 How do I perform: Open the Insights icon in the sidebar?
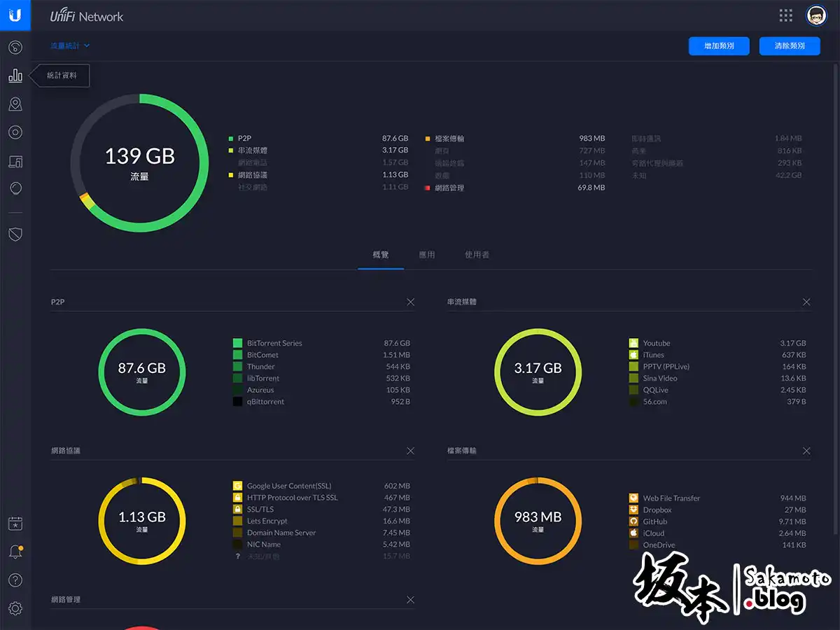coord(15,189)
